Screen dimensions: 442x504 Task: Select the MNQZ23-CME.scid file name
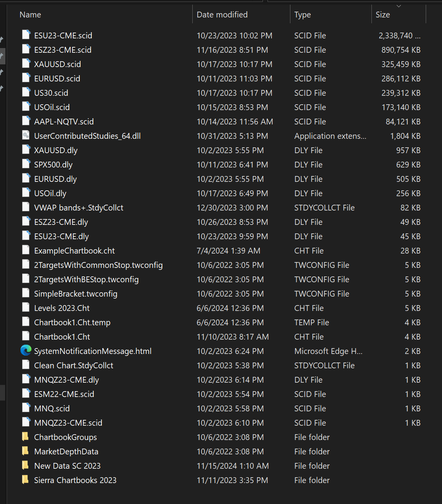[x=68, y=423]
